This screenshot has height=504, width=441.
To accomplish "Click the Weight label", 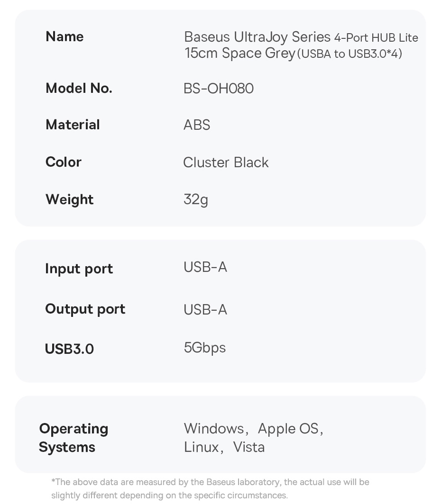I will 70,199.
